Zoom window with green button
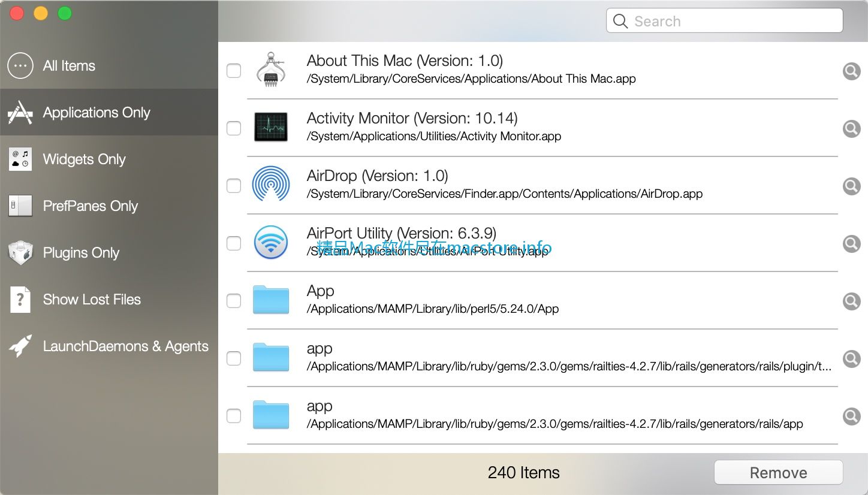 pos(65,13)
